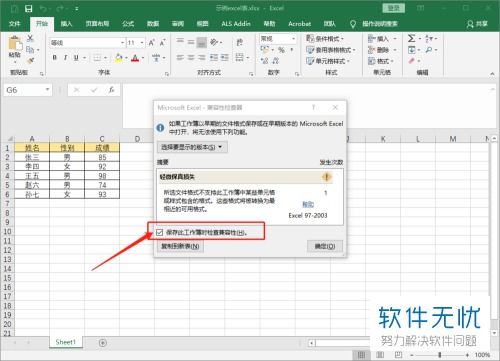The image size is (500, 361).
Task: Switch to the ALS Addin tab
Action: click(236, 24)
